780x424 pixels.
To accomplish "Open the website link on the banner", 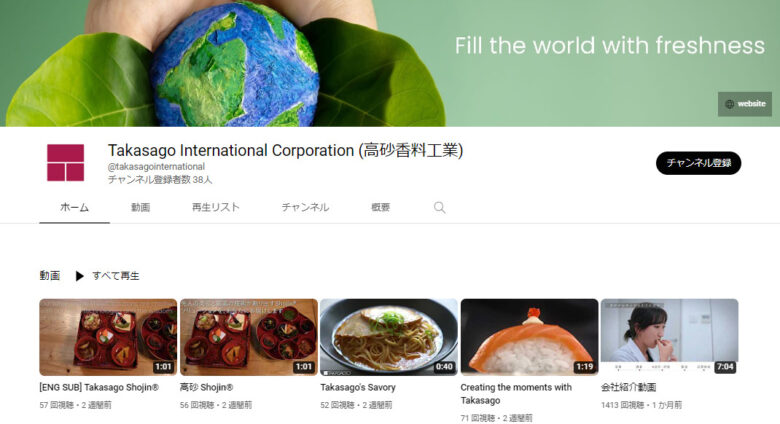I will pos(745,104).
